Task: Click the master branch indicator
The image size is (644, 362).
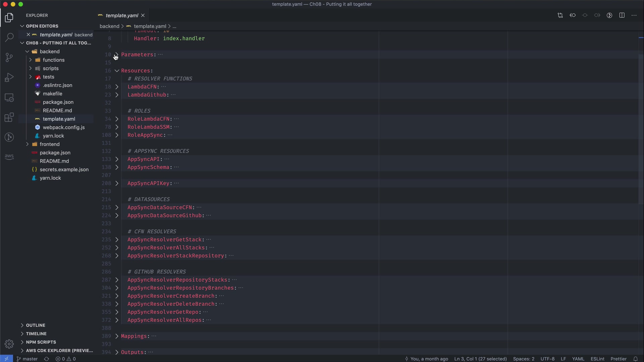Action: (27, 359)
